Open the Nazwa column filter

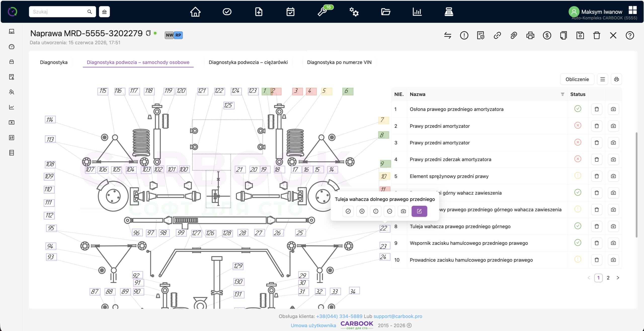click(562, 94)
